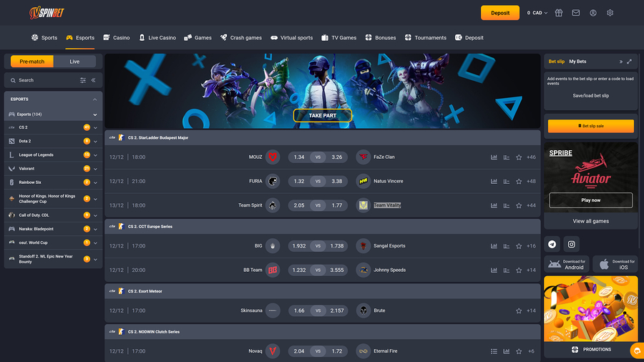Open the Casino navigation tab
The image size is (644, 362).
(117, 38)
